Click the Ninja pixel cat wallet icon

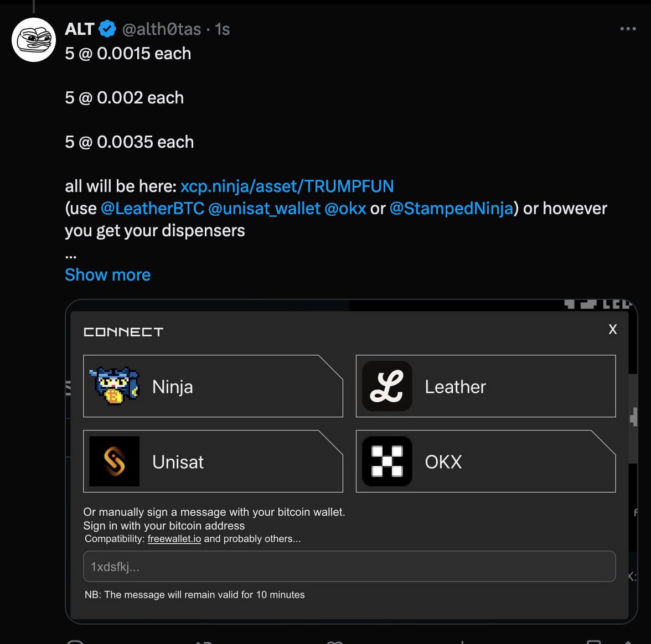(114, 386)
